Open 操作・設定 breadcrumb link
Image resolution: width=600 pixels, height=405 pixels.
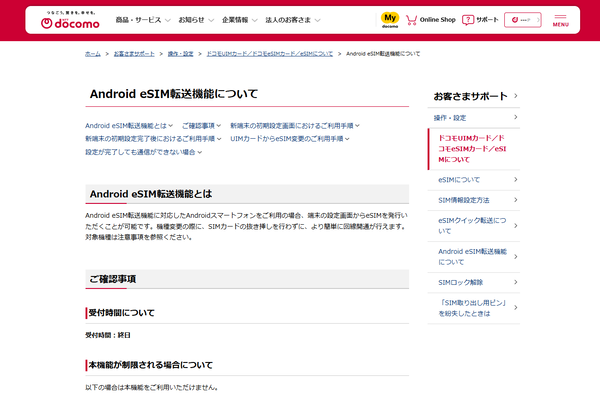[x=180, y=54]
